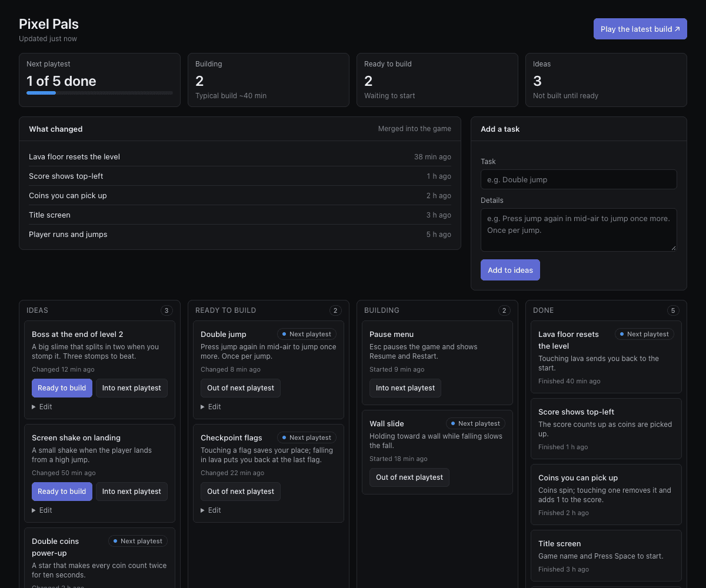Click '38 min ago' timestamp

(x=432, y=157)
